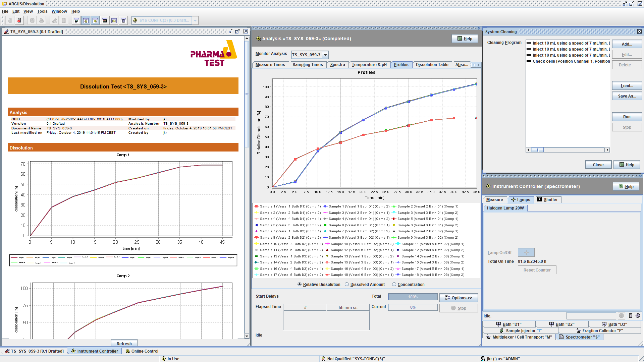The image size is (644, 362).
Task: Open the Tools menu
Action: (x=42, y=11)
